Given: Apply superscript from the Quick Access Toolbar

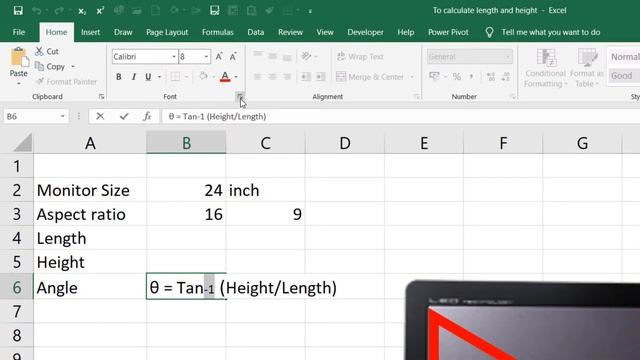Looking at the screenshot, I should 100,11.
